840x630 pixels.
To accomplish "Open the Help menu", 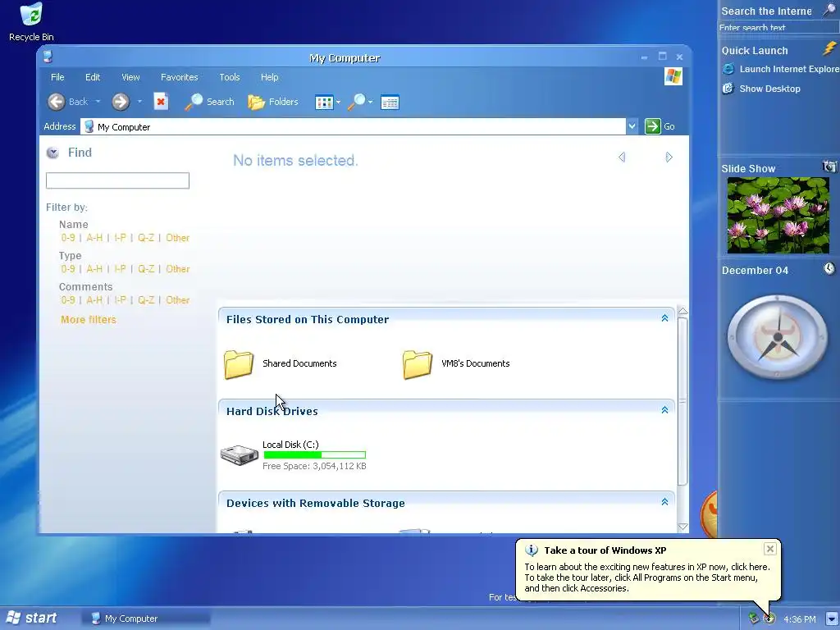I will click(x=269, y=77).
